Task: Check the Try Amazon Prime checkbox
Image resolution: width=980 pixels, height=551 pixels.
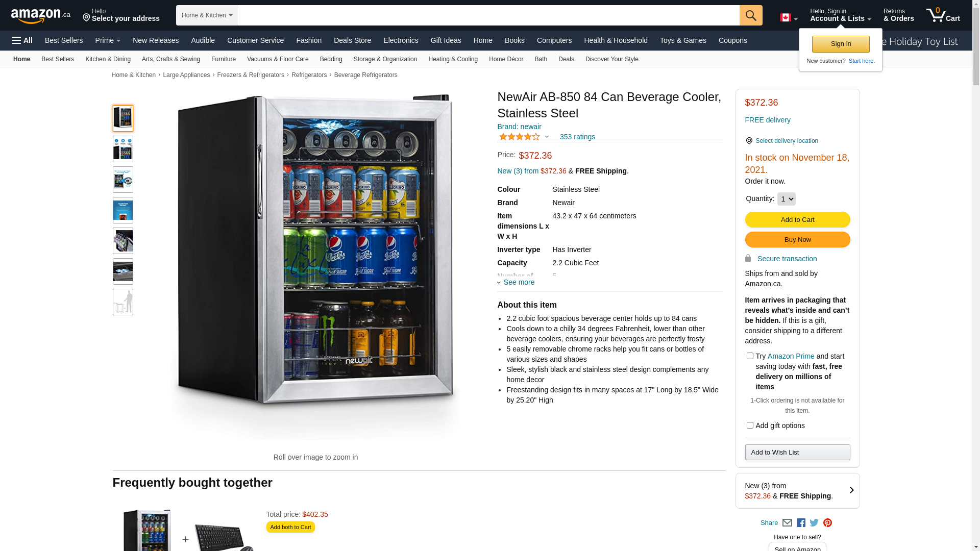Action: click(750, 356)
